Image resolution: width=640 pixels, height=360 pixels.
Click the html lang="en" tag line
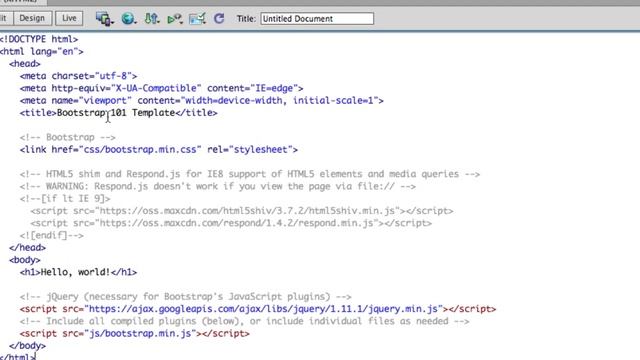click(x=41, y=51)
